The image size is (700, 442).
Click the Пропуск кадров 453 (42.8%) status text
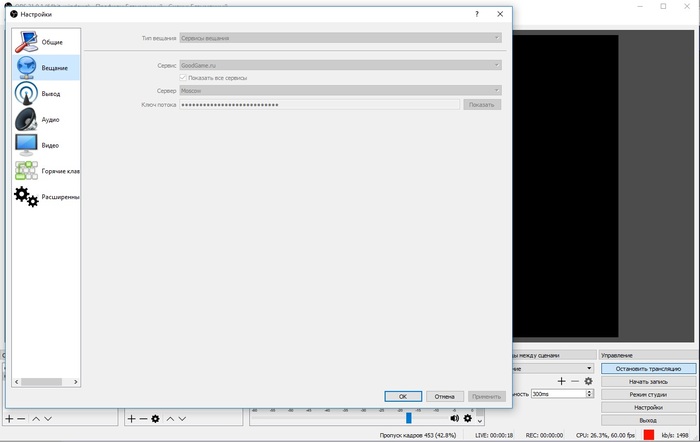pyautogui.click(x=418, y=435)
